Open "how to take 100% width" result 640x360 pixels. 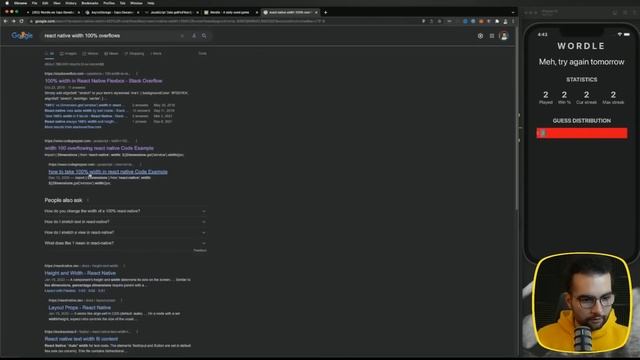[x=108, y=172]
